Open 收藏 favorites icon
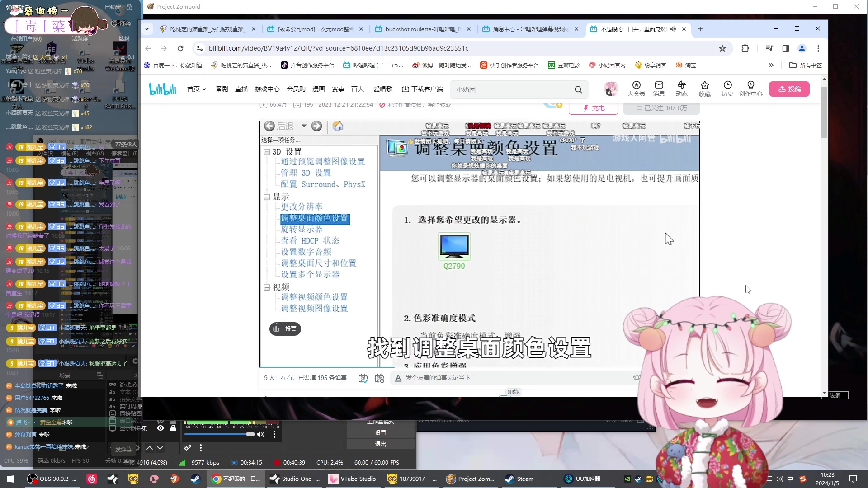 click(x=705, y=89)
